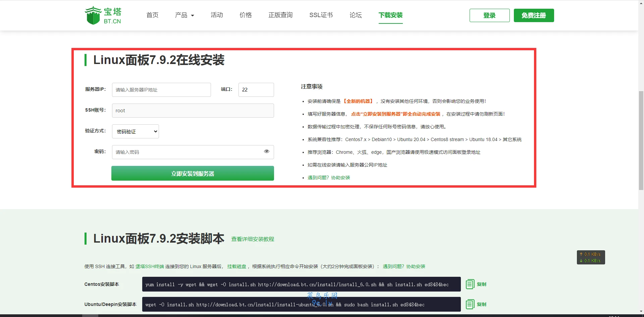Focus the 服务器IP input field
Viewport: 644px width, 317px height.
coord(161,90)
